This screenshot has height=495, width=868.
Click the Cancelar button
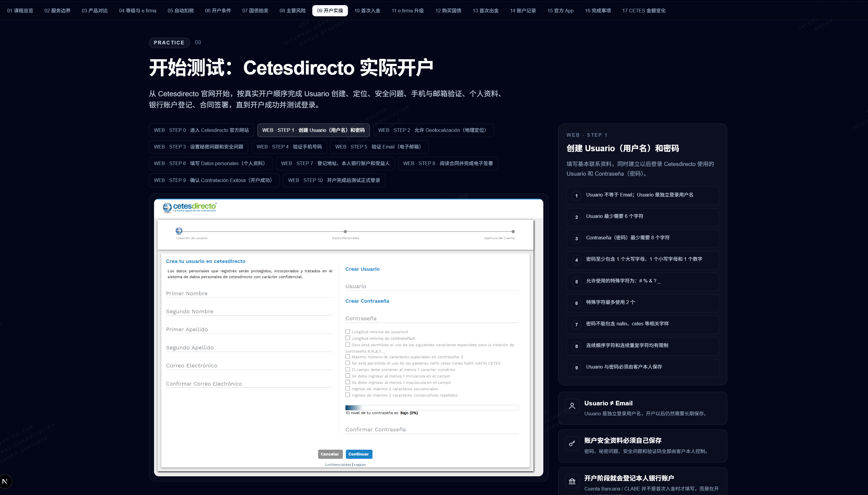(x=330, y=454)
